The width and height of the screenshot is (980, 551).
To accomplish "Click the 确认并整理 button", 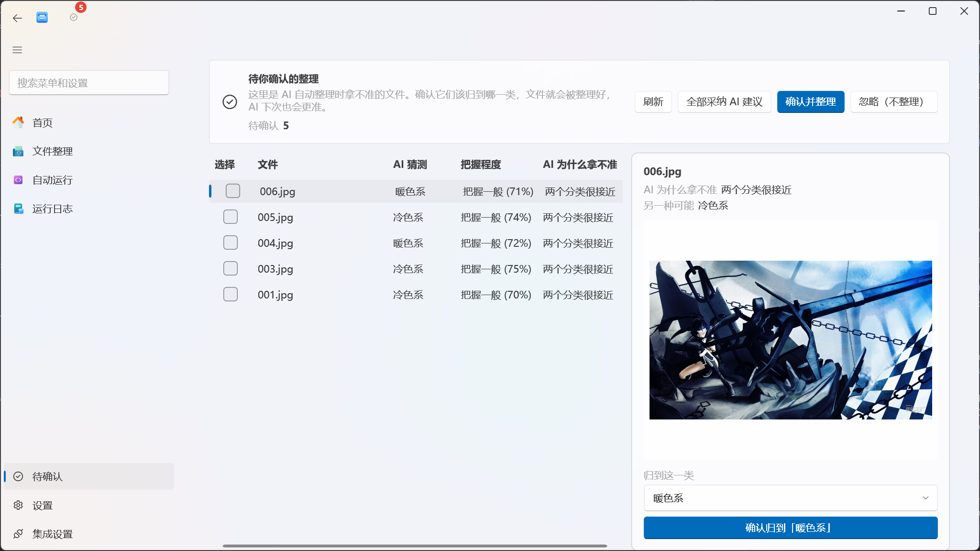I will click(x=811, y=102).
